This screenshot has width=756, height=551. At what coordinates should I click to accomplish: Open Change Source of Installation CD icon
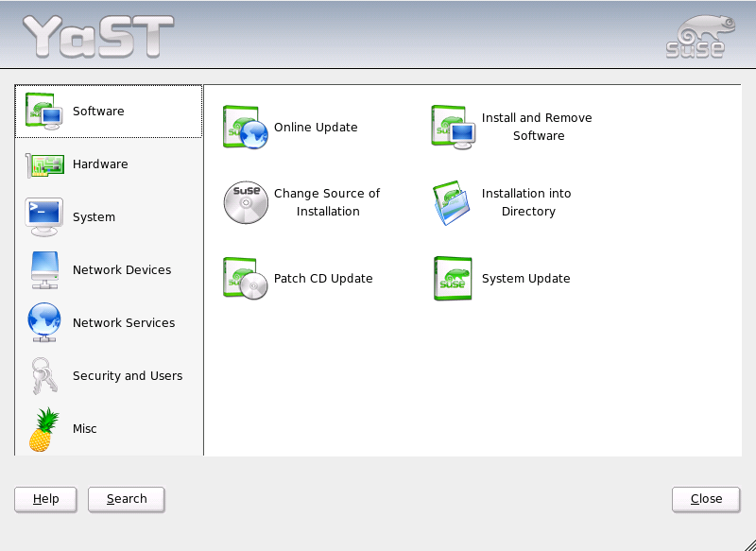click(x=246, y=202)
